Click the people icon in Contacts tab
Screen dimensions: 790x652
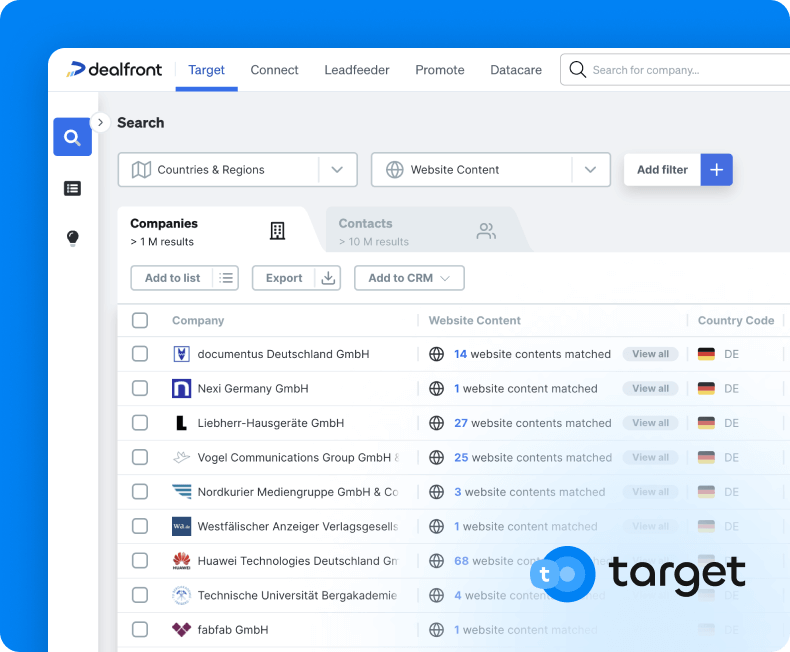(486, 231)
